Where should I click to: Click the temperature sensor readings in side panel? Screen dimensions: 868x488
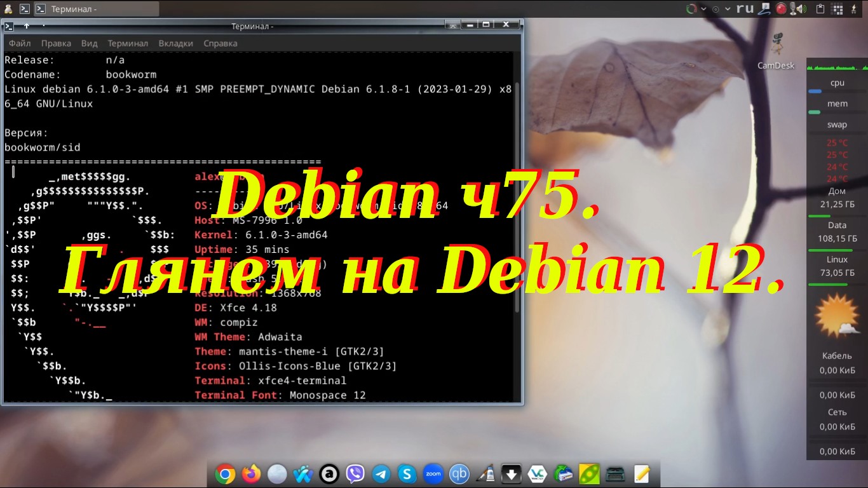[837, 161]
